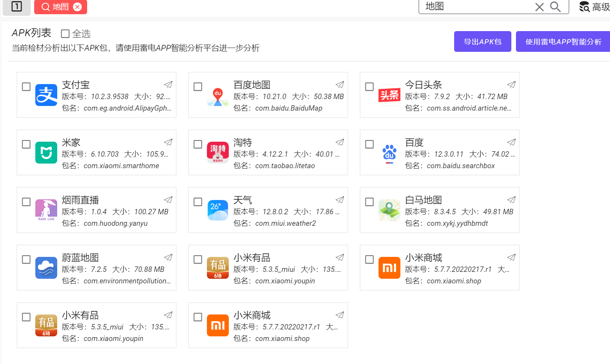Click send icon on 支付宝 card
This screenshot has width=610, height=364.
tap(168, 84)
